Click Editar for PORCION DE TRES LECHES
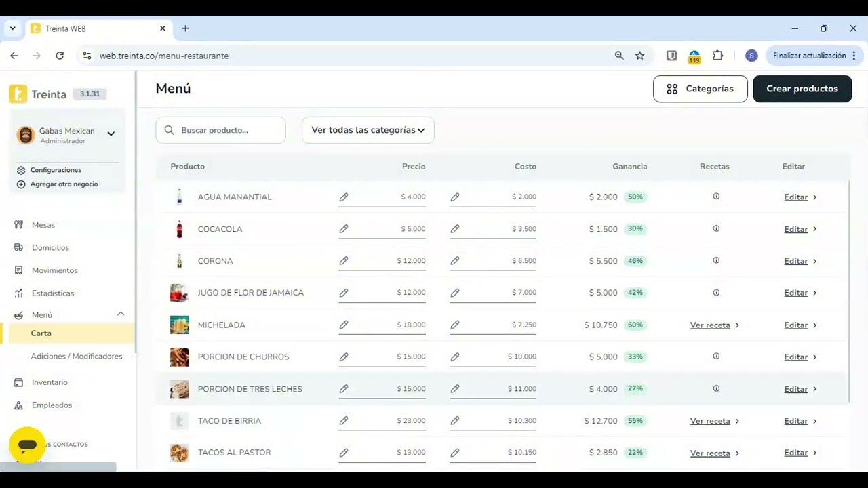868x488 pixels. [800, 389]
